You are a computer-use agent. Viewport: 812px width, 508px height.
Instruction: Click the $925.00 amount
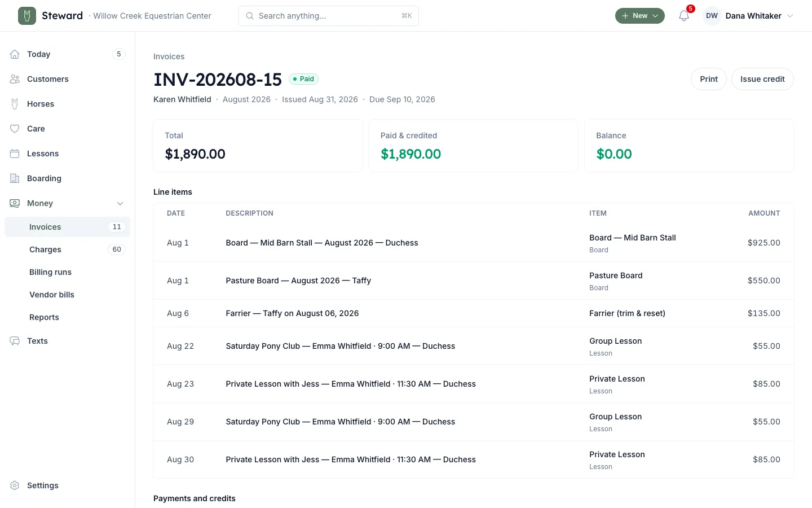pos(764,243)
